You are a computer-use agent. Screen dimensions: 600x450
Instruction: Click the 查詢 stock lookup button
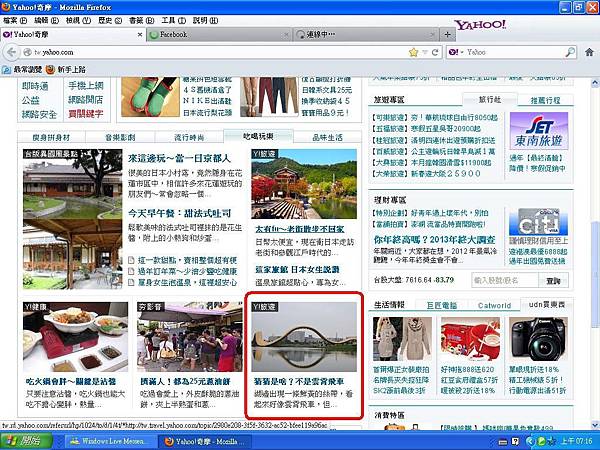click(553, 280)
